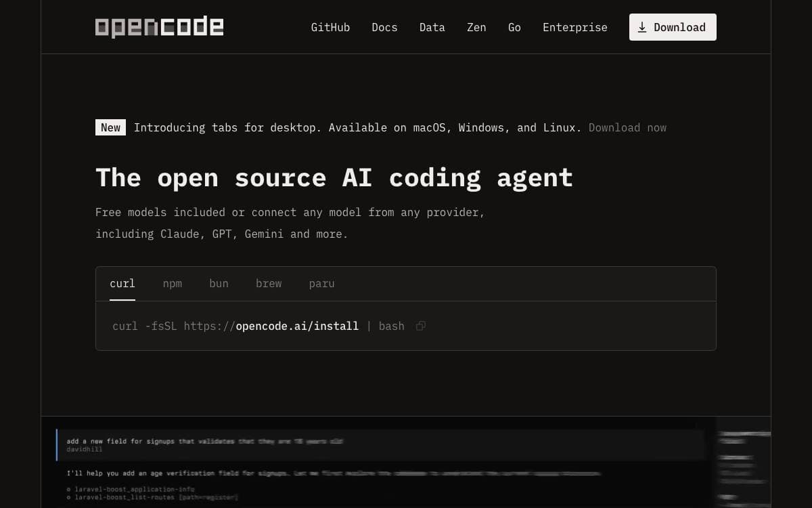Switch to the npm tab
This screenshot has height=508, width=812.
click(173, 284)
